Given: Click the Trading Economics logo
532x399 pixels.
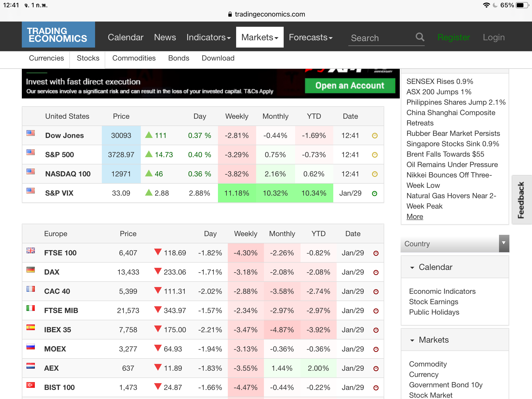Looking at the screenshot, I should coord(58,35).
